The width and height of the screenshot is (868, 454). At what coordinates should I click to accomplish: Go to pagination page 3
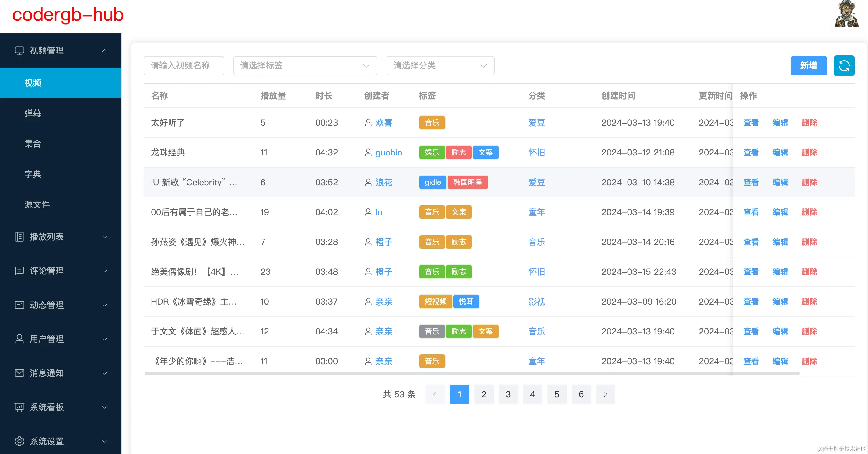(508, 394)
